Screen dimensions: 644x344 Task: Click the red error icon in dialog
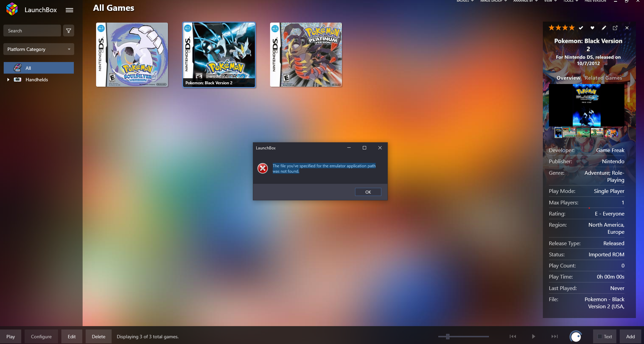263,168
